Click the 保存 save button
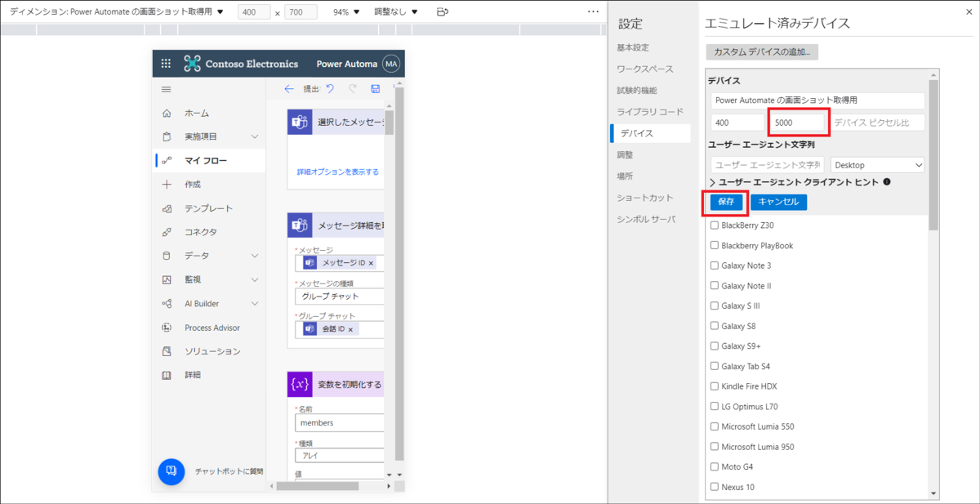Image resolution: width=980 pixels, height=504 pixels. pyautogui.click(x=727, y=202)
